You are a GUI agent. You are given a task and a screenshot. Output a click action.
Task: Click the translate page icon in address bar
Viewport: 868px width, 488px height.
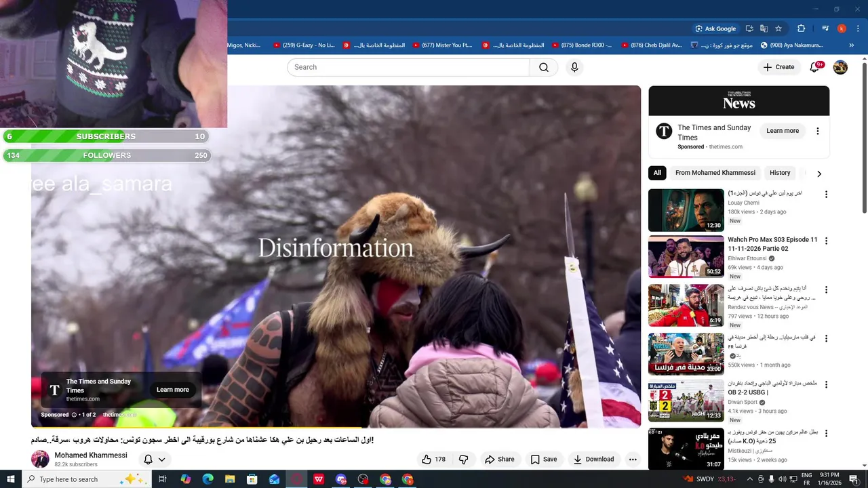tap(764, 28)
